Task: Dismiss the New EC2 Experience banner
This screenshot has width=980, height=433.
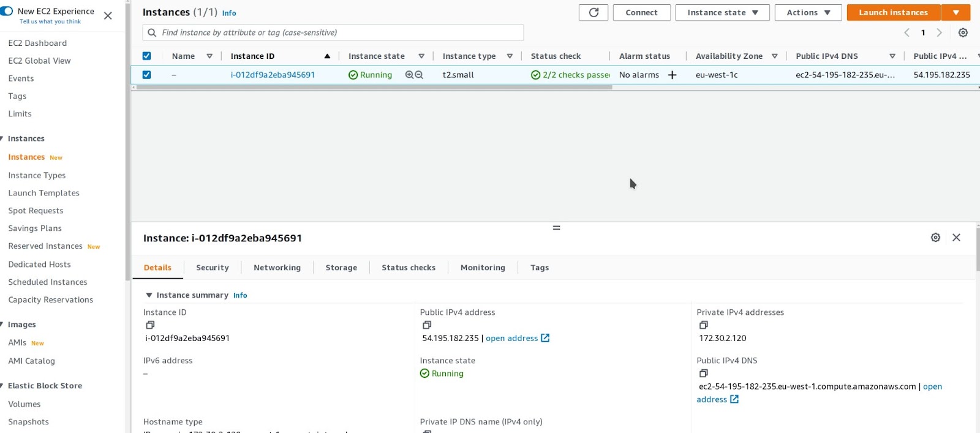Action: point(108,16)
